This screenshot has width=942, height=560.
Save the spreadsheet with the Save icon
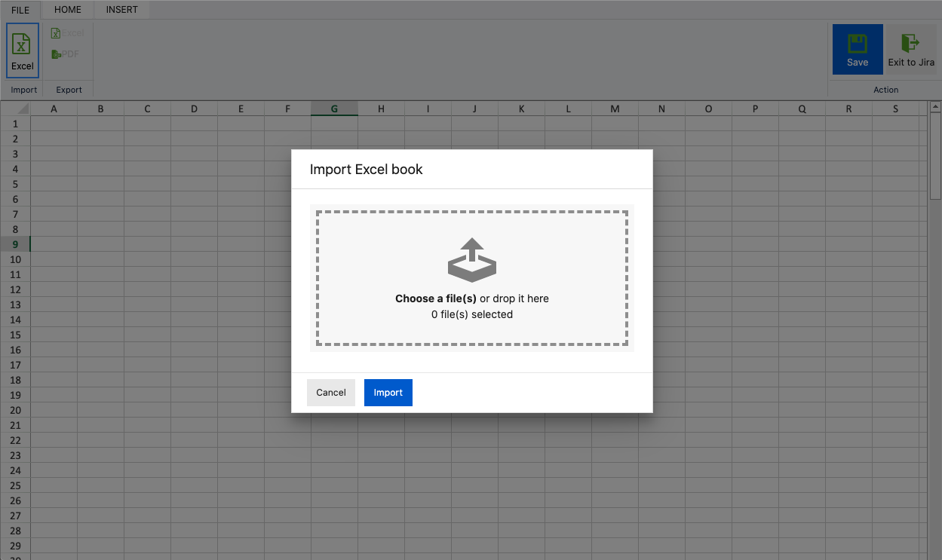click(x=858, y=43)
